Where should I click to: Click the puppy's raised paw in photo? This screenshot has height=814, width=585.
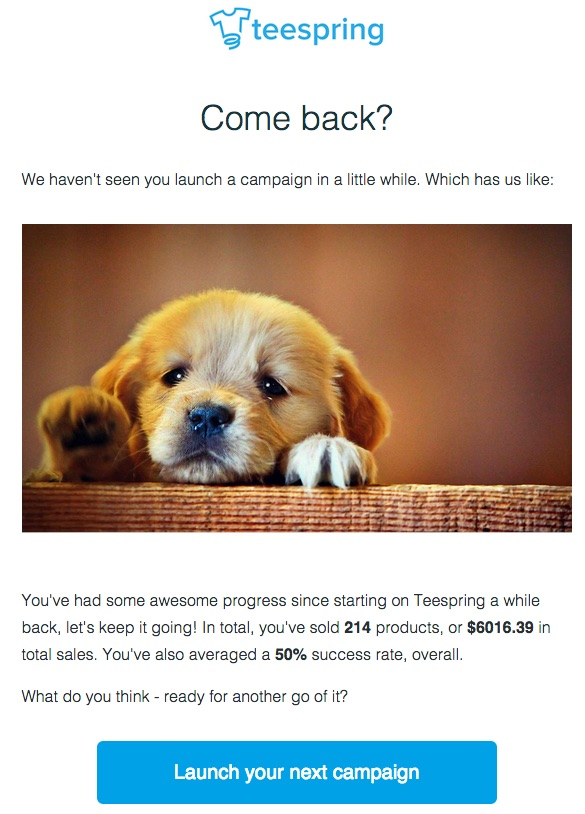pyautogui.click(x=83, y=427)
